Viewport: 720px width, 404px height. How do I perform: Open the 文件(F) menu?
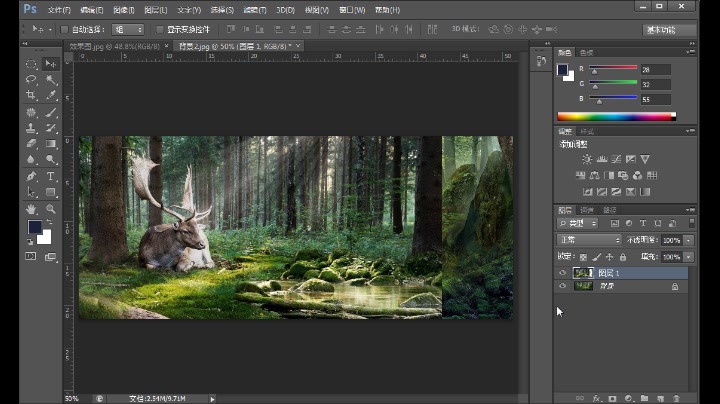click(x=59, y=9)
